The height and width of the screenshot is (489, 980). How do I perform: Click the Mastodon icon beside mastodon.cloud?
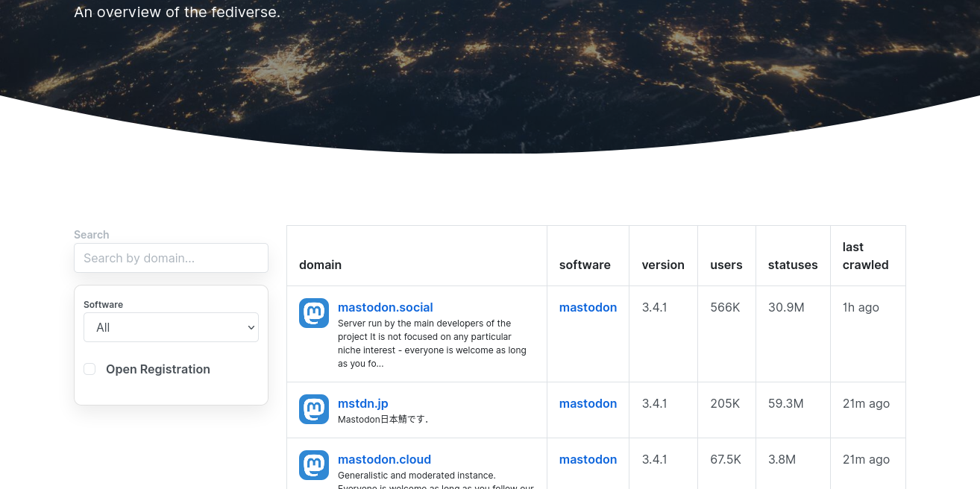314,465
